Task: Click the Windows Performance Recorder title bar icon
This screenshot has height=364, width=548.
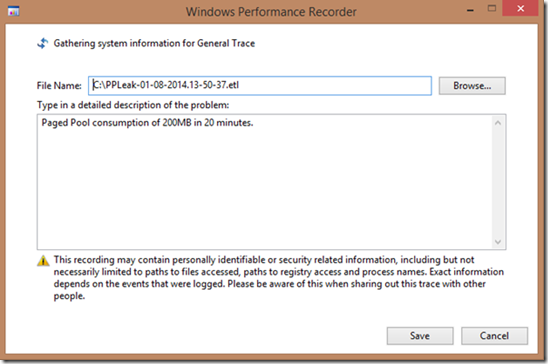Action: [13, 12]
